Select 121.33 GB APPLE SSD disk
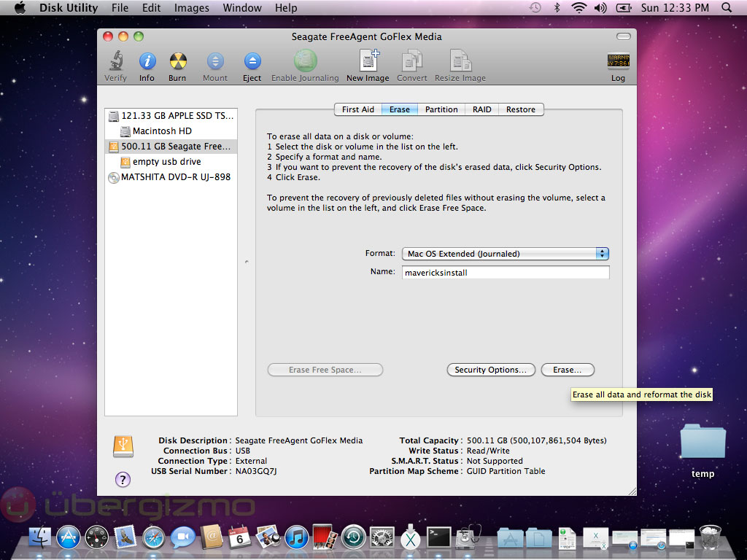This screenshot has width=747, height=560. point(171,116)
